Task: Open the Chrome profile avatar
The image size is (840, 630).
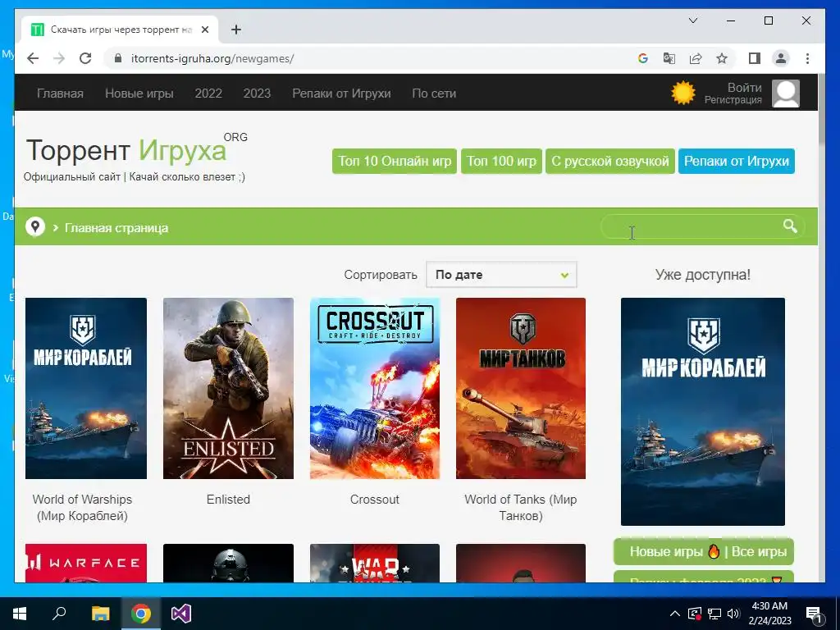Action: 781,58
